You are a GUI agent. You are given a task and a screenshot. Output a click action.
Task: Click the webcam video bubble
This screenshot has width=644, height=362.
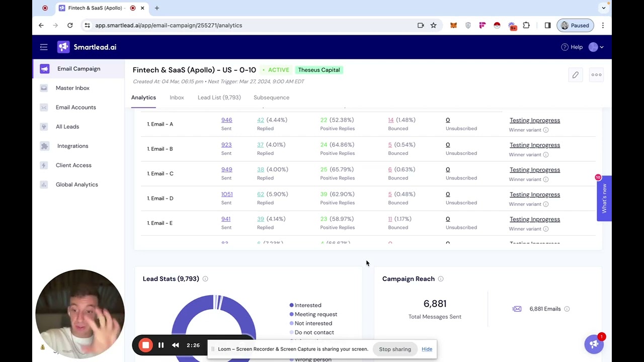tap(80, 314)
